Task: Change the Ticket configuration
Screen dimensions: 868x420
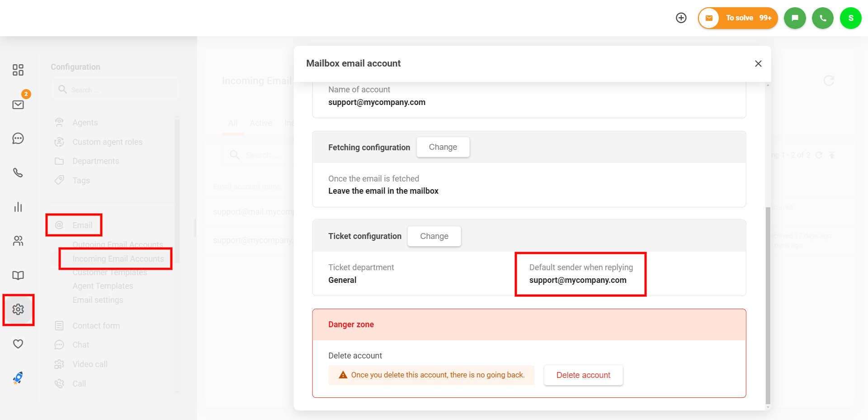Action: coord(434,236)
